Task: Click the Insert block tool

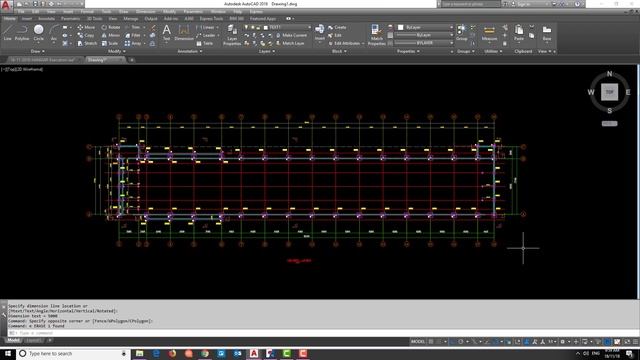Action: [x=320, y=32]
